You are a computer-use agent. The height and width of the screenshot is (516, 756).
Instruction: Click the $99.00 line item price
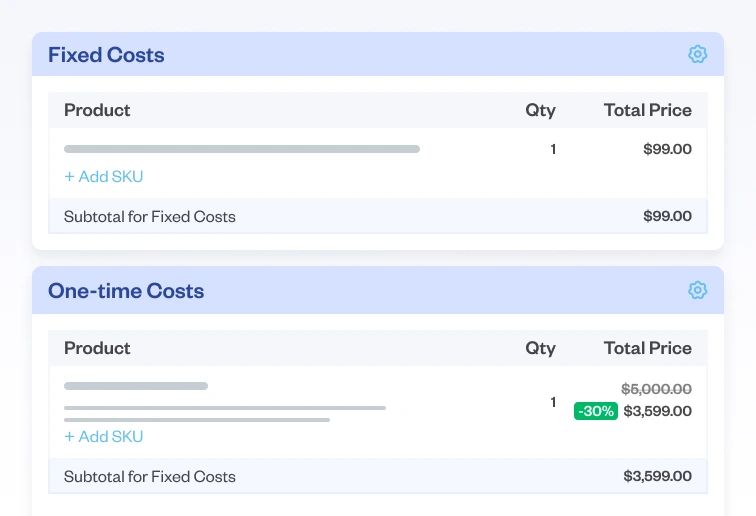coord(667,149)
